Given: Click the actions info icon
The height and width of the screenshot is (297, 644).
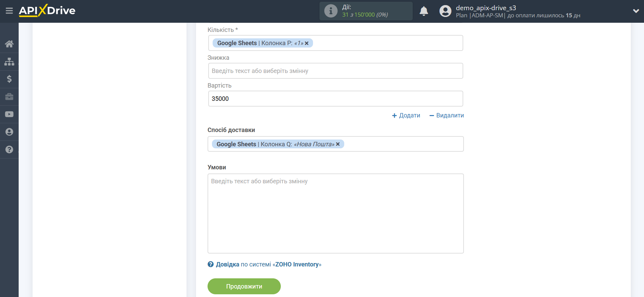Looking at the screenshot, I should click(331, 11).
